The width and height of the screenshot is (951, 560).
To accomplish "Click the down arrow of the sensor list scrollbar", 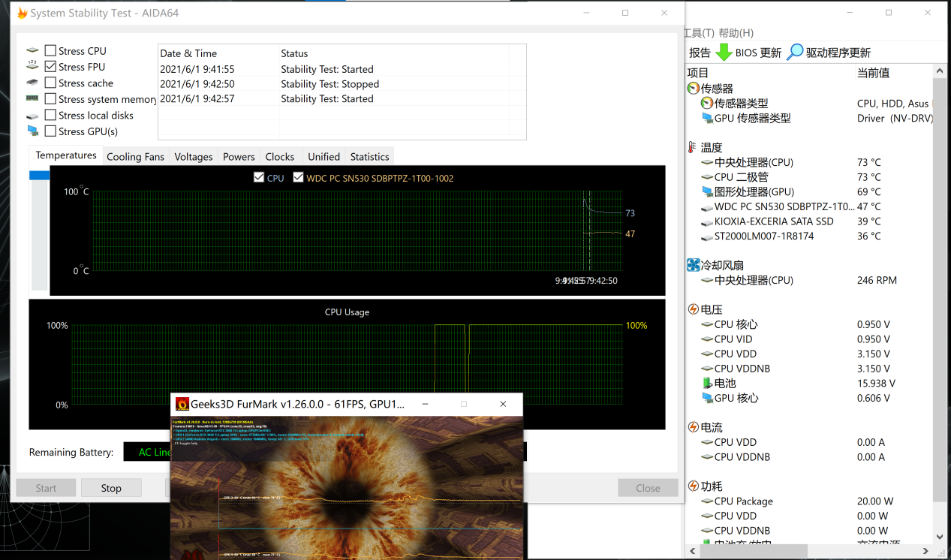I will pos(940,537).
